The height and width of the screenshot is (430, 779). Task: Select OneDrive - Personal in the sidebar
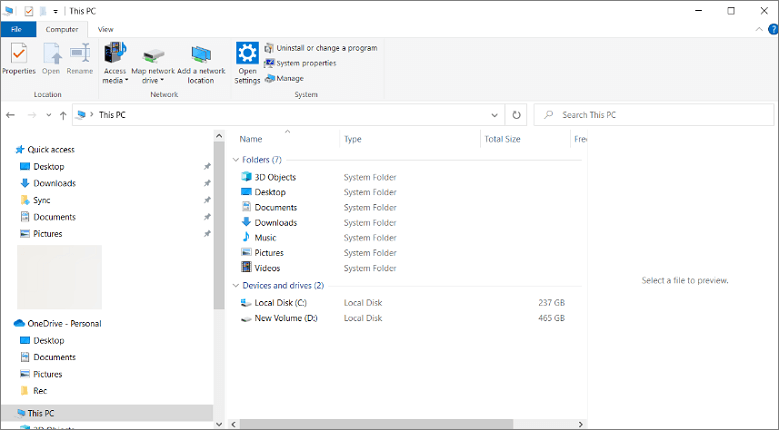[58, 324]
